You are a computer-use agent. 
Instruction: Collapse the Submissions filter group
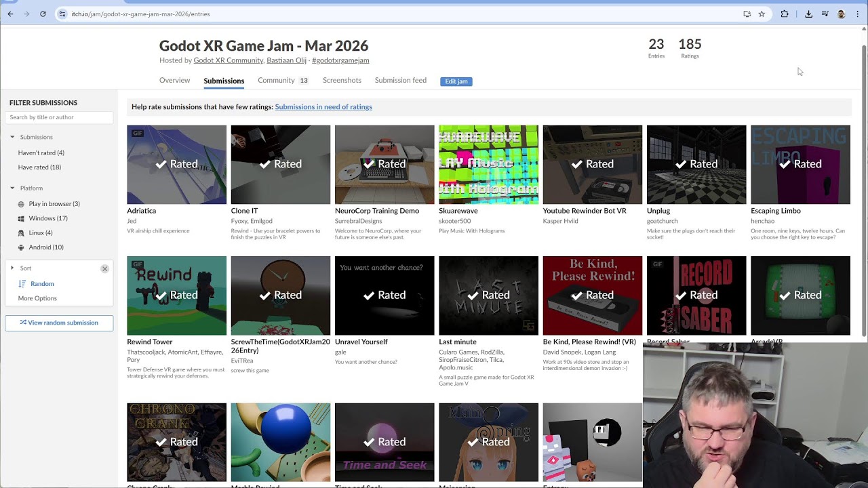point(12,137)
